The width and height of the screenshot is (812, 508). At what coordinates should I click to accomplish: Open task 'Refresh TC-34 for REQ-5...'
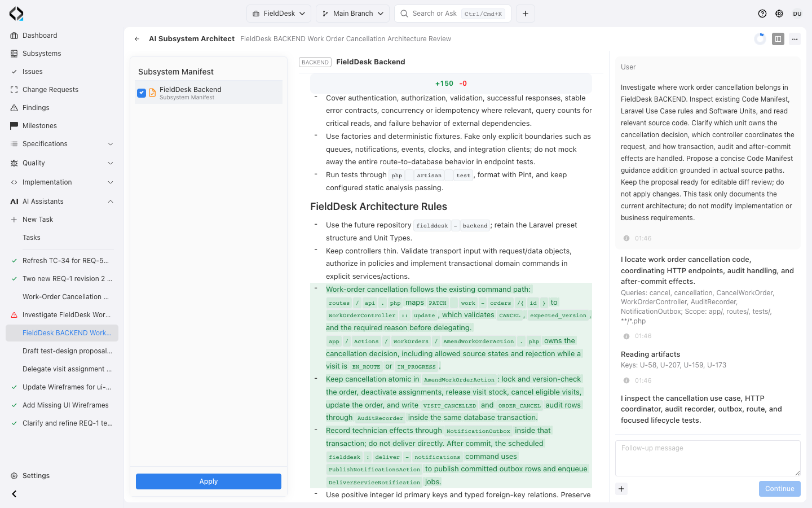coord(62,261)
